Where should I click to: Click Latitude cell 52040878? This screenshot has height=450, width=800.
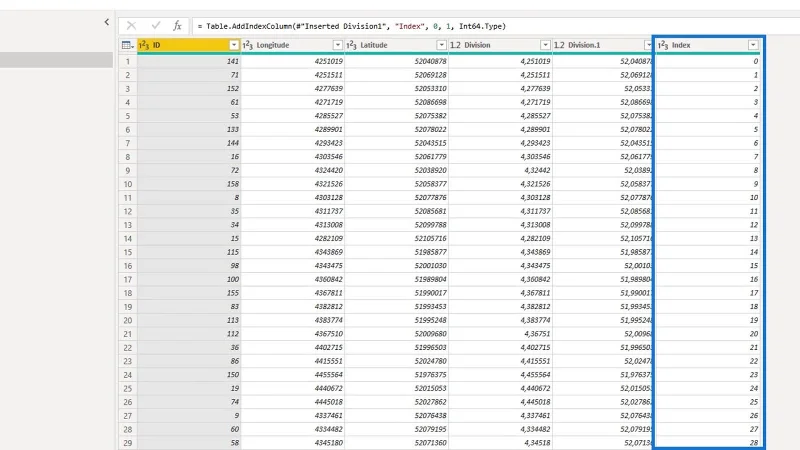click(396, 61)
